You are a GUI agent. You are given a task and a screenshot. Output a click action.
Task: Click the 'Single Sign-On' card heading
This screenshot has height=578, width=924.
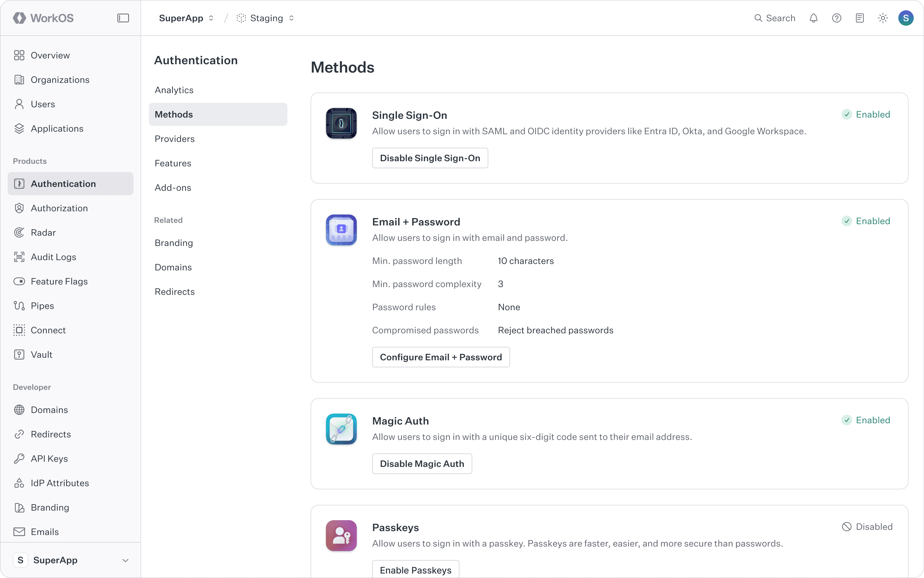tap(410, 115)
